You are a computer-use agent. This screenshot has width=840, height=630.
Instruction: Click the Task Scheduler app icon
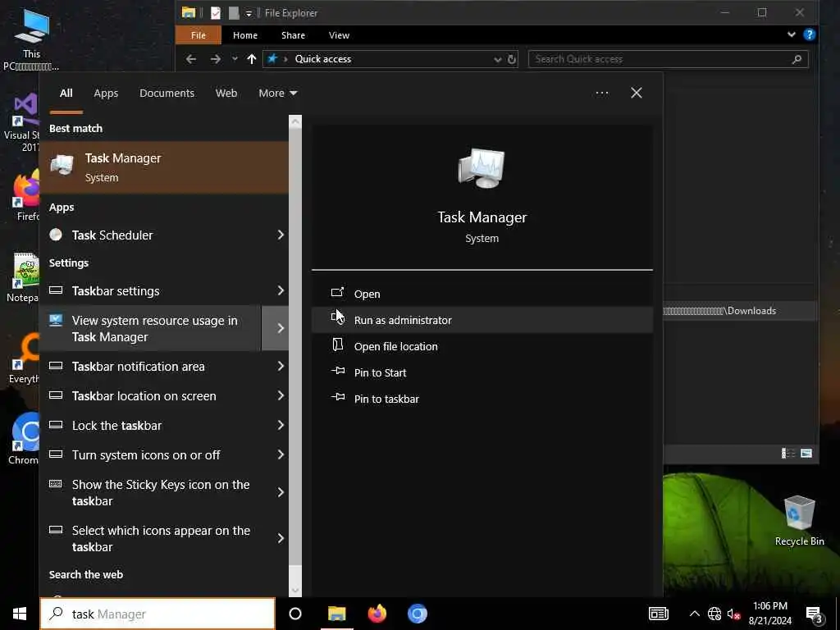pos(56,235)
